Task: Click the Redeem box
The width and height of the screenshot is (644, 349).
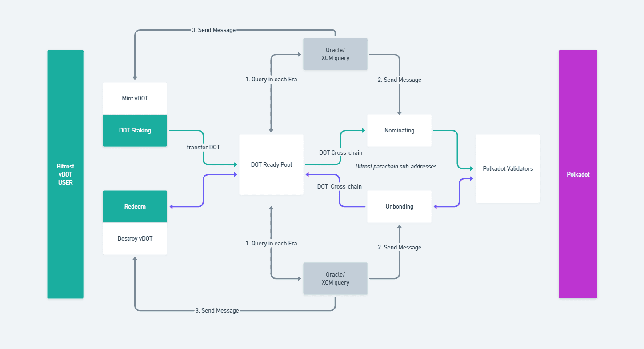Action: click(x=135, y=206)
